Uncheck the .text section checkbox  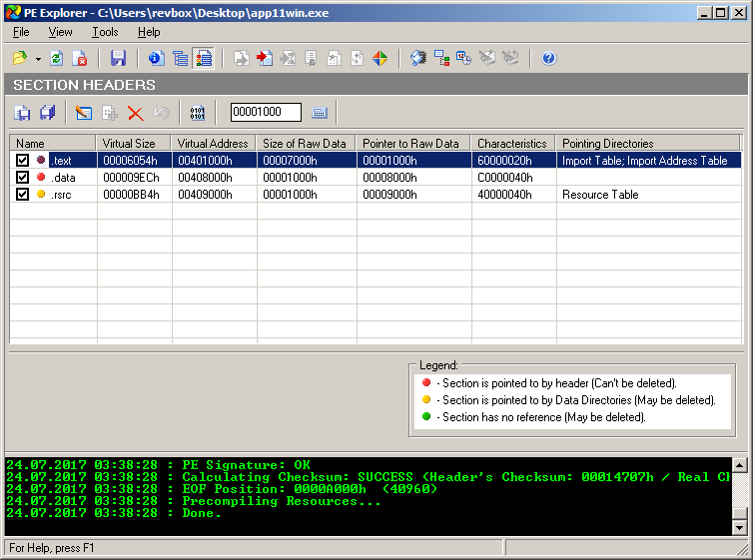pyautogui.click(x=22, y=160)
